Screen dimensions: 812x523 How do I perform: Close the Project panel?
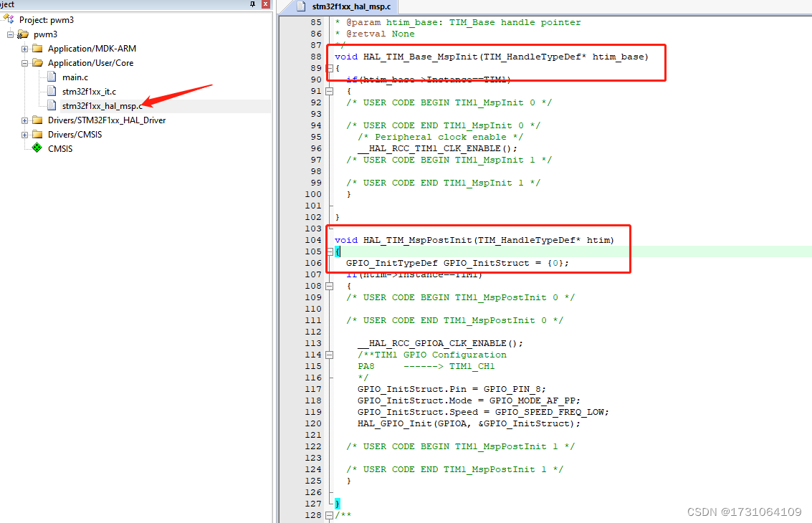pos(264,6)
